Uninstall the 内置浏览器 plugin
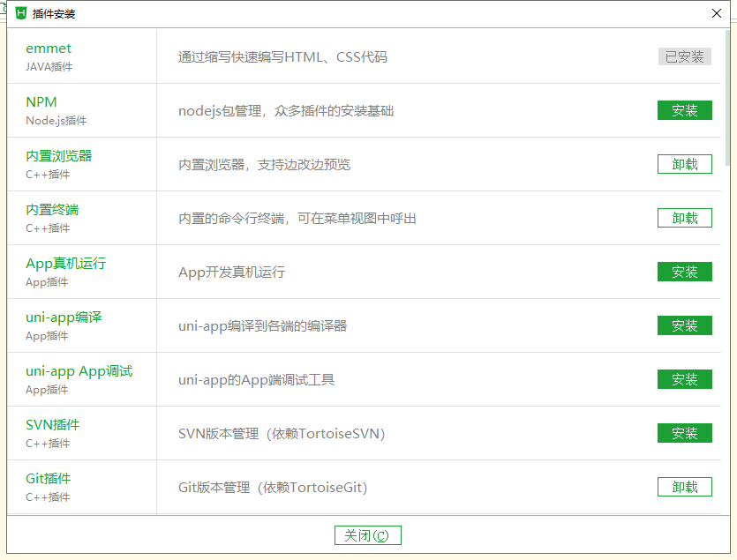This screenshot has width=737, height=560. pyautogui.click(x=684, y=164)
